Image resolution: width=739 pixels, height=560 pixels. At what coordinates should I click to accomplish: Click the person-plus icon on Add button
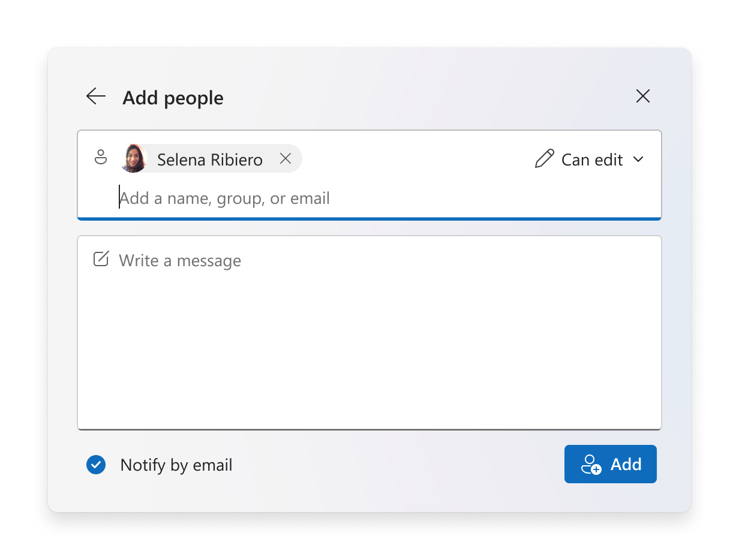(x=591, y=465)
